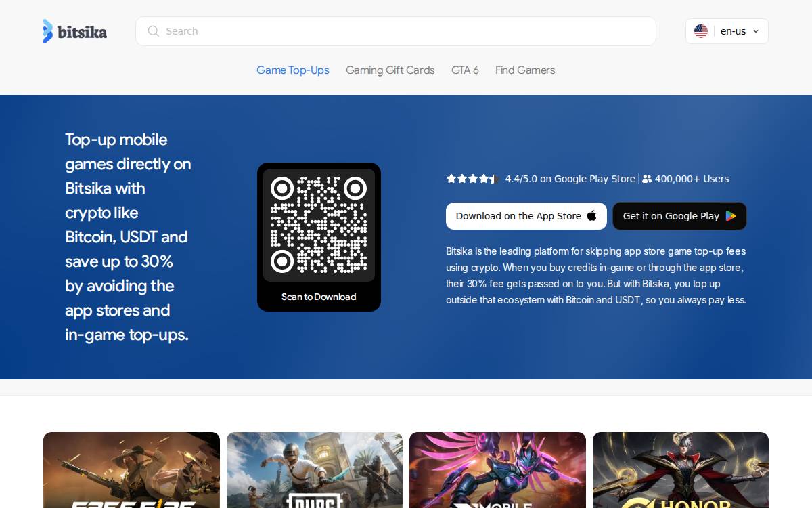Focus the Search input field

click(396, 31)
